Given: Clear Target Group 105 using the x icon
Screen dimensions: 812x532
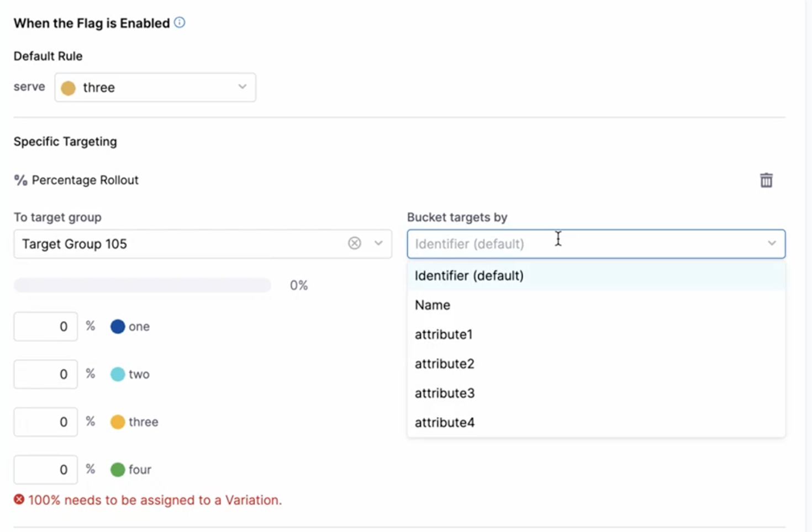Looking at the screenshot, I should click(354, 243).
